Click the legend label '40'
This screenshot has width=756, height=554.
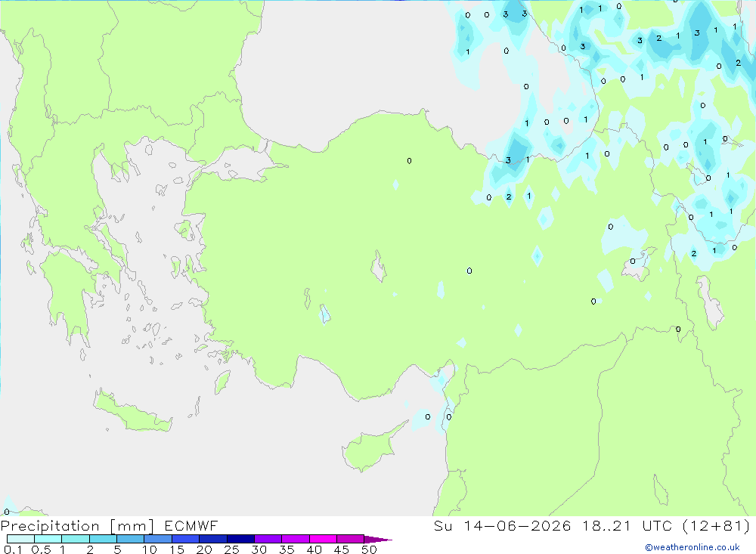(314, 549)
